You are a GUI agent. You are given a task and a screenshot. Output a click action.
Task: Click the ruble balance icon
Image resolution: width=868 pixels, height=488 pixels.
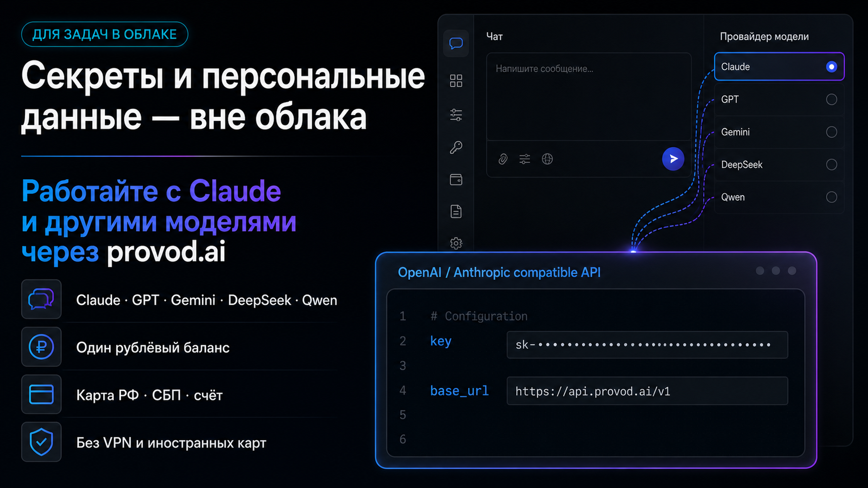click(x=41, y=347)
